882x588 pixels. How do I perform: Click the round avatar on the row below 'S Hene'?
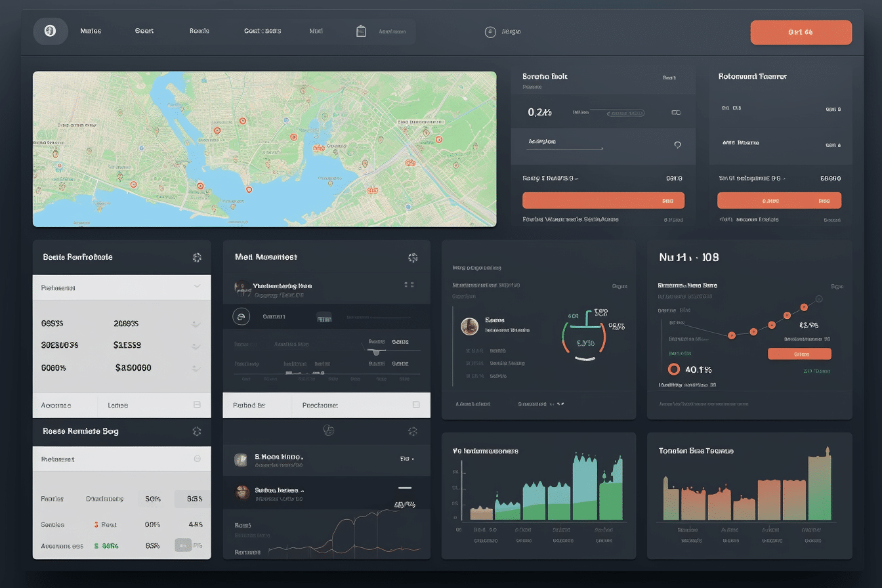(242, 492)
